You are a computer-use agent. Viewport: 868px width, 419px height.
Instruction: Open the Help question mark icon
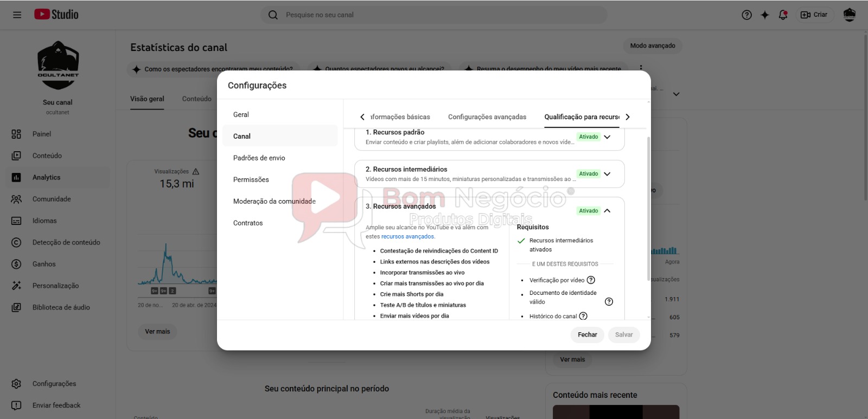pos(746,15)
